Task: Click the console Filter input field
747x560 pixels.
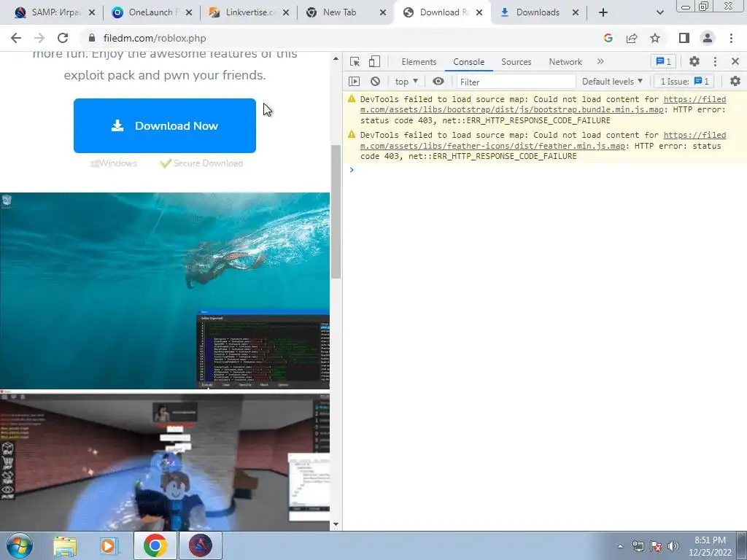Action: coord(516,82)
